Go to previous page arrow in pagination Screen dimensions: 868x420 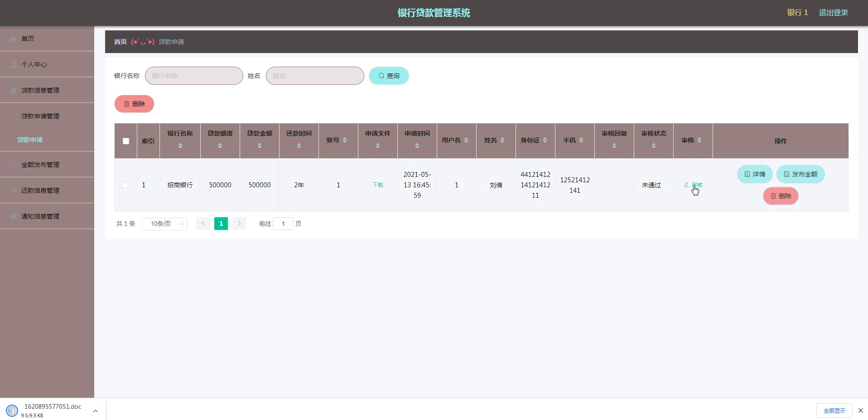coord(203,224)
